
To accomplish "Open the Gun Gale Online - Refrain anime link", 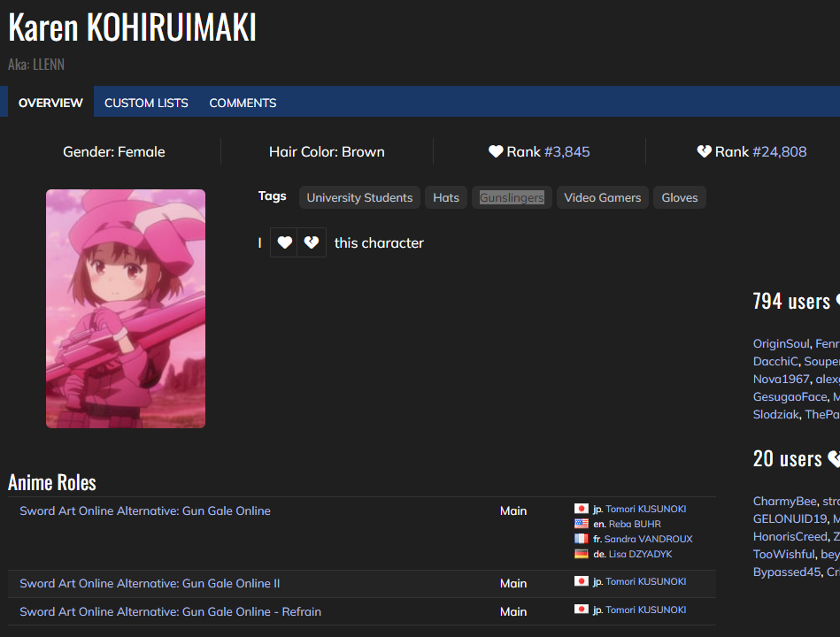I will 170,611.
